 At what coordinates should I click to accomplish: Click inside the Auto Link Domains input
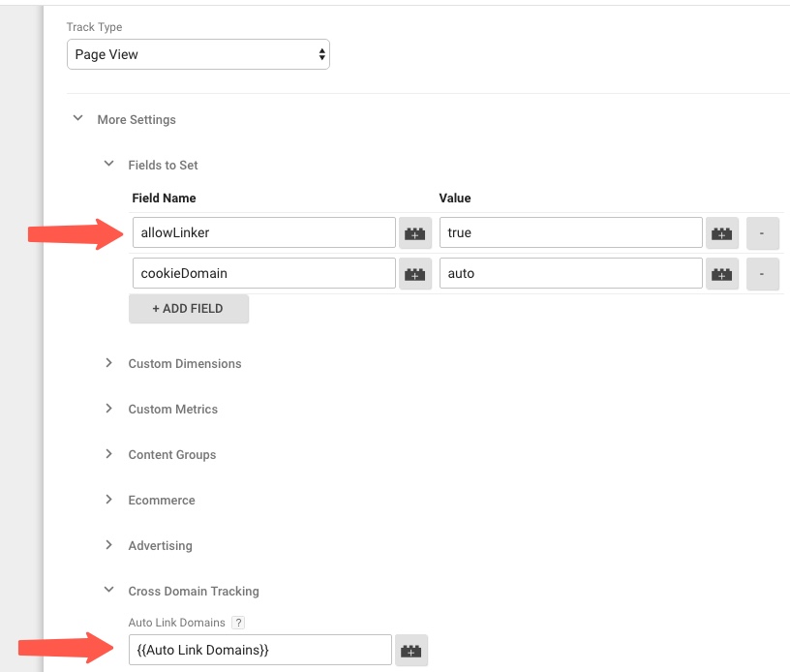coord(259,651)
